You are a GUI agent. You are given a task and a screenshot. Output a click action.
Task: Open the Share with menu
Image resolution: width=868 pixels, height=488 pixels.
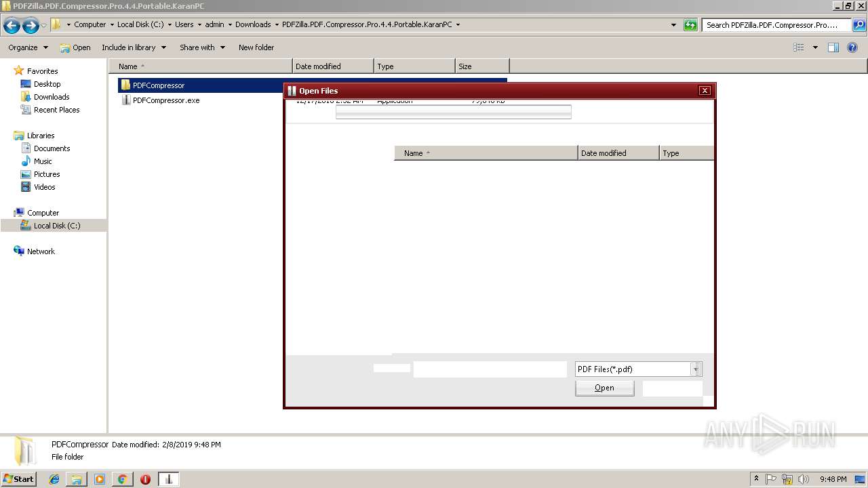pyautogui.click(x=202, y=47)
